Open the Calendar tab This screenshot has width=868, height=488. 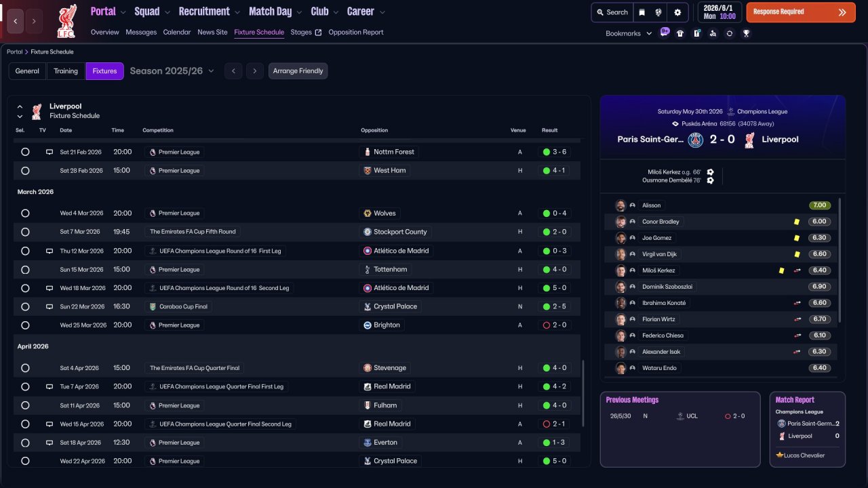click(177, 32)
